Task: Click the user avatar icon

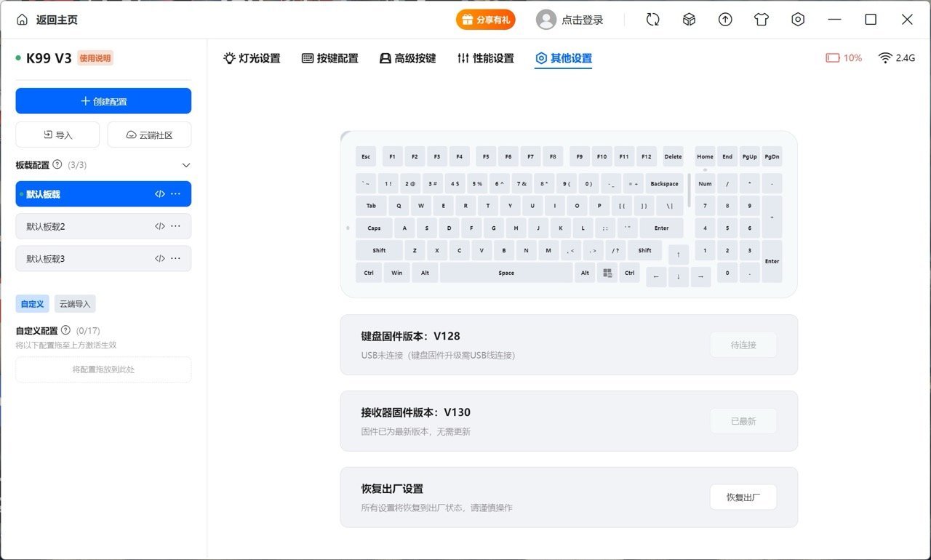Action: coord(546,20)
